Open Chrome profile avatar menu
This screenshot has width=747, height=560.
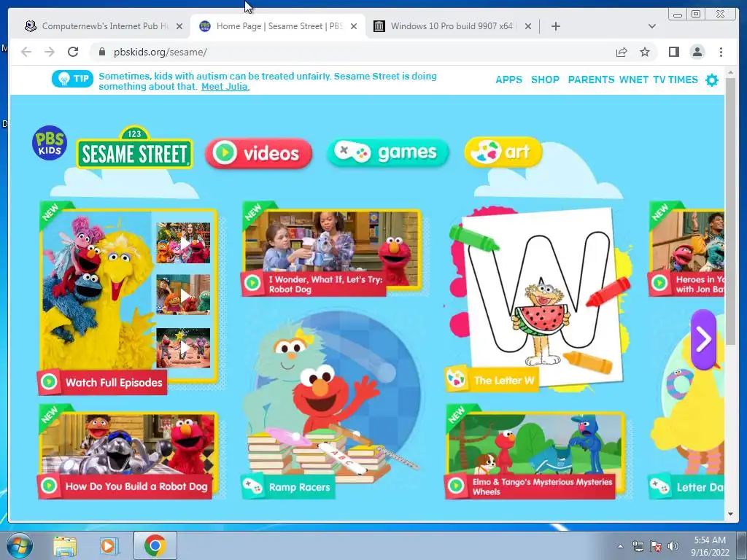(x=697, y=52)
